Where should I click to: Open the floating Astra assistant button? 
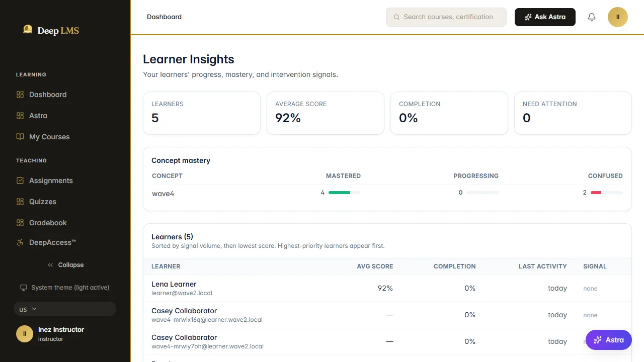[x=609, y=340]
